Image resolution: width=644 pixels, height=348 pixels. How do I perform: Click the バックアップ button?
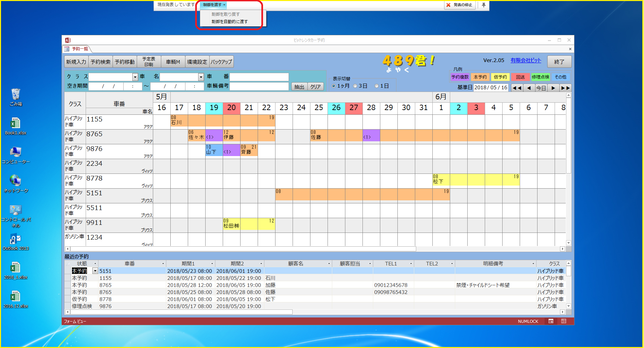click(221, 62)
